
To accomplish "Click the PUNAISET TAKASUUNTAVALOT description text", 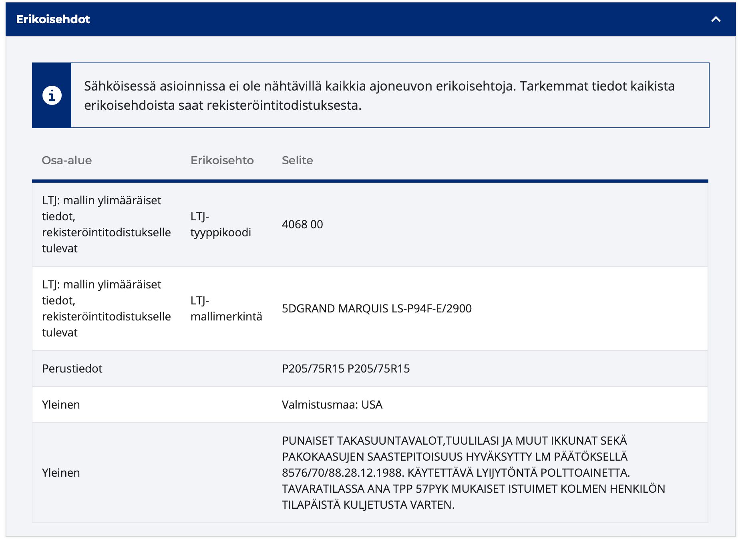I will click(473, 473).
